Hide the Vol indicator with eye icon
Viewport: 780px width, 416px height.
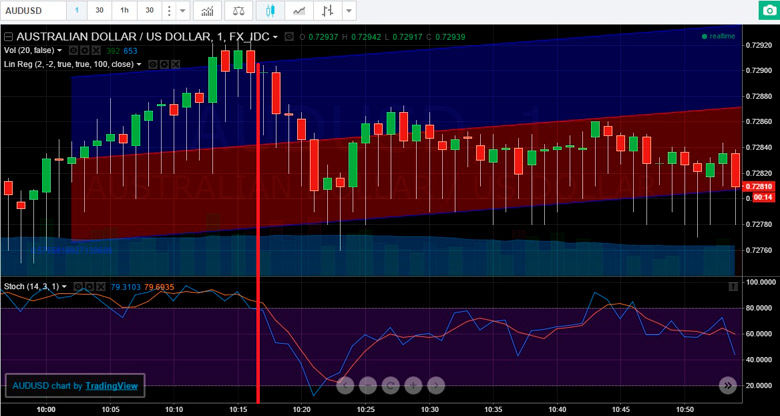click(73, 51)
